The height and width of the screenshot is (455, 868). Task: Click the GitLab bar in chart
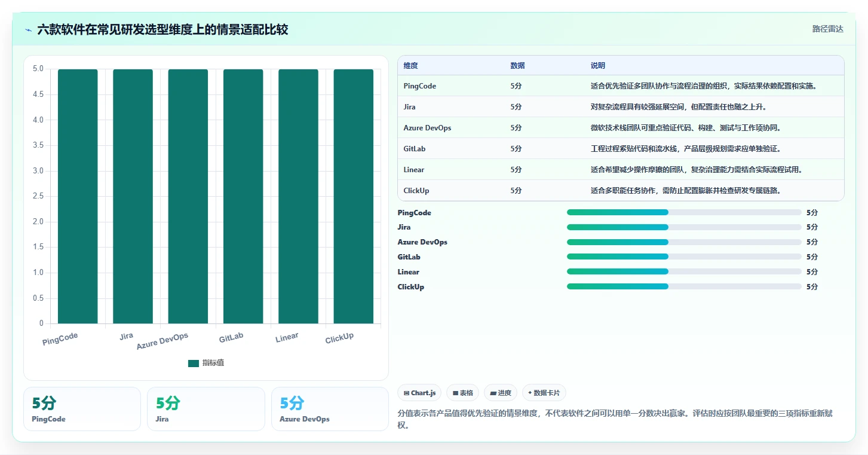coord(243,196)
